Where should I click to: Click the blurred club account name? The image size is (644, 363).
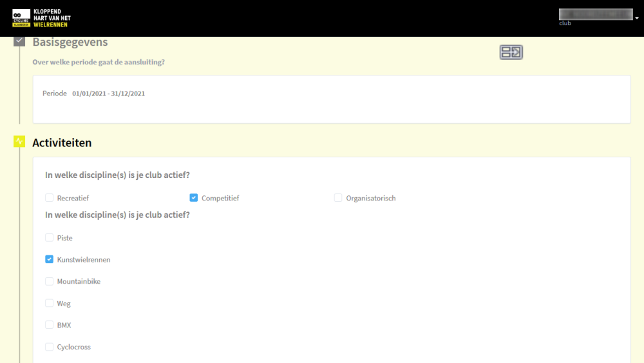click(595, 14)
